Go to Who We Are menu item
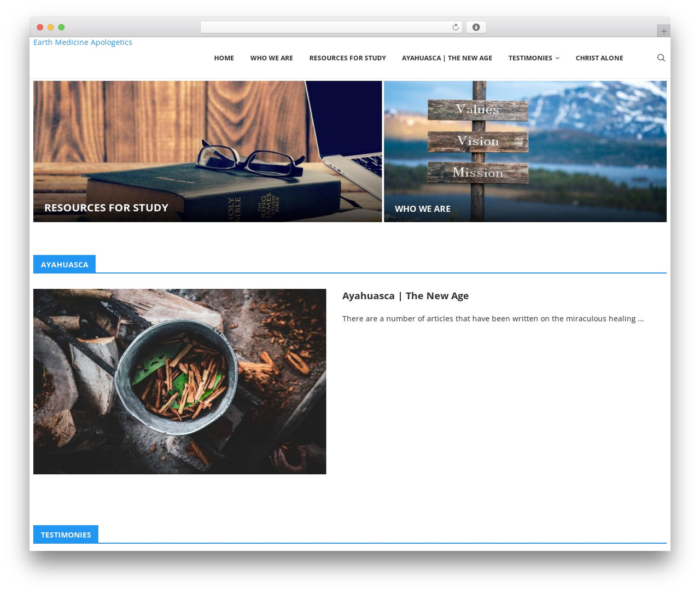700x593 pixels. click(271, 58)
